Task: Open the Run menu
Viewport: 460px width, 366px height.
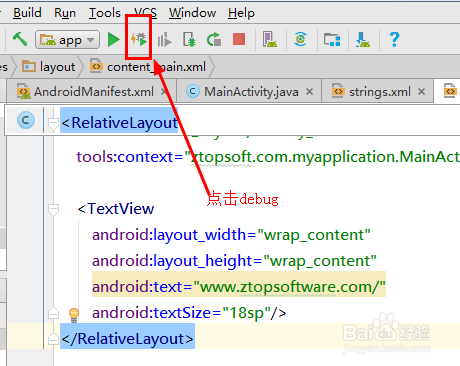Action: pos(65,13)
